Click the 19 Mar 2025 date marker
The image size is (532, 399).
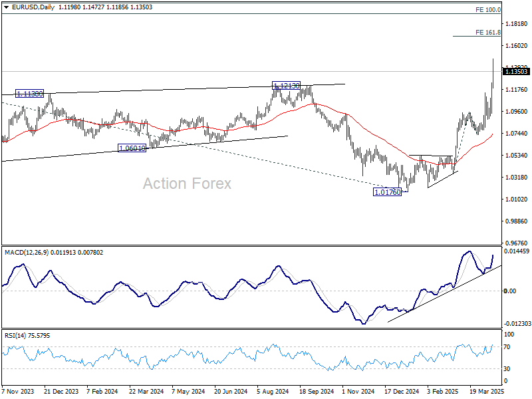click(487, 392)
